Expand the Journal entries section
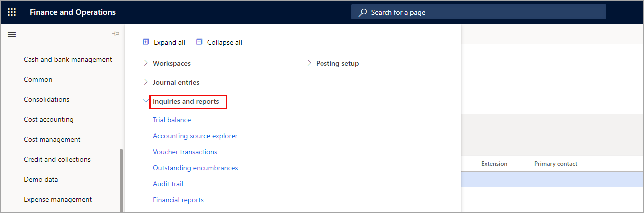Screen dimensions: 644x213 tap(146, 82)
